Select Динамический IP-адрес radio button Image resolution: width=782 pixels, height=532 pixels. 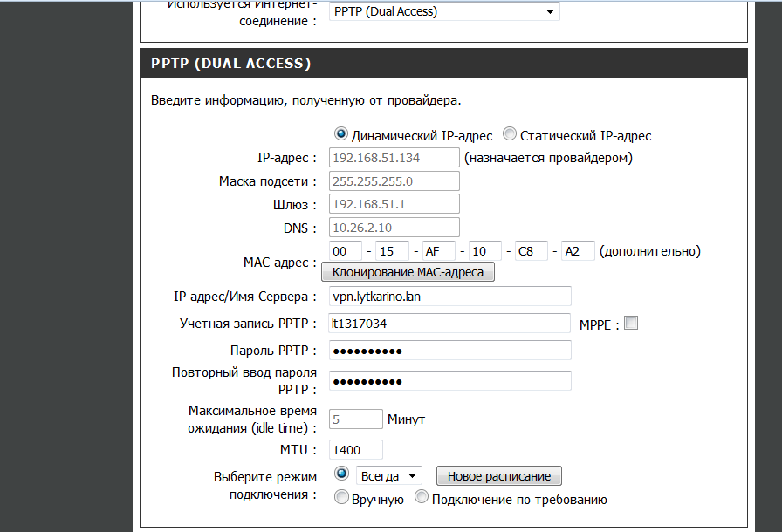click(340, 134)
